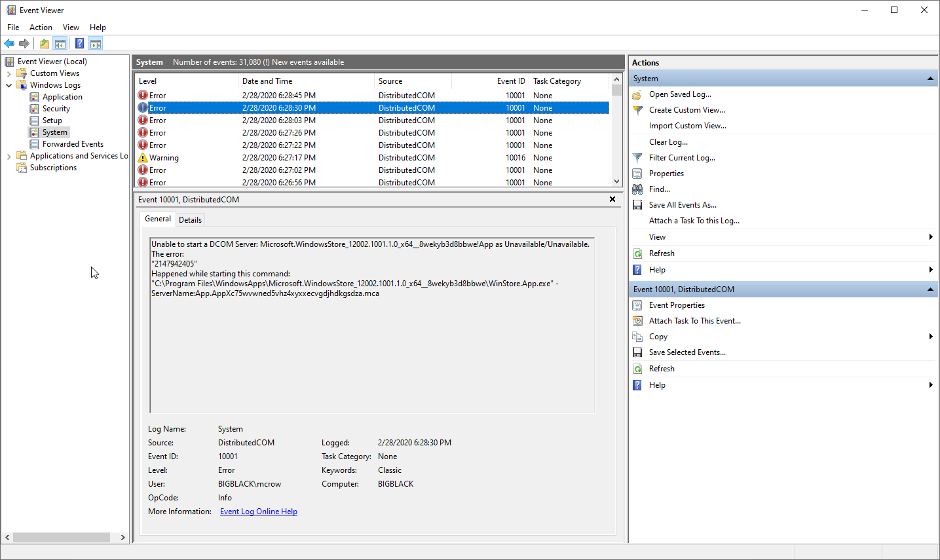Collapse the System actions section header
940x560 pixels.
pyautogui.click(x=930, y=79)
